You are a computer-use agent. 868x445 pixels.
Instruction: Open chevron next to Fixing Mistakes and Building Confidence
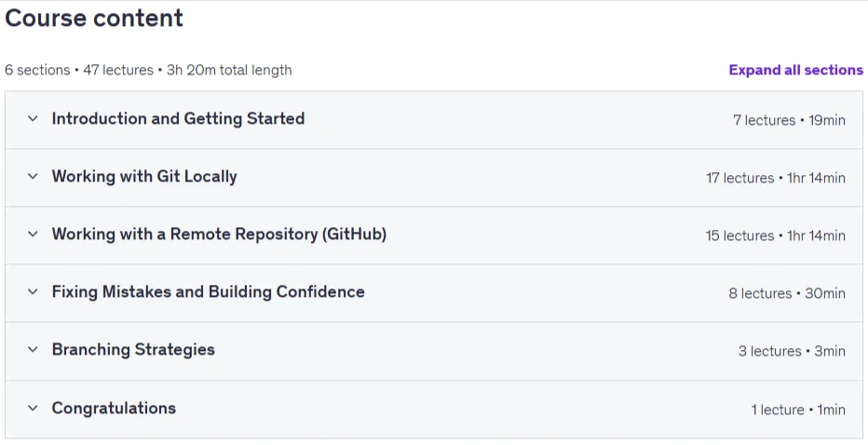pos(33,291)
